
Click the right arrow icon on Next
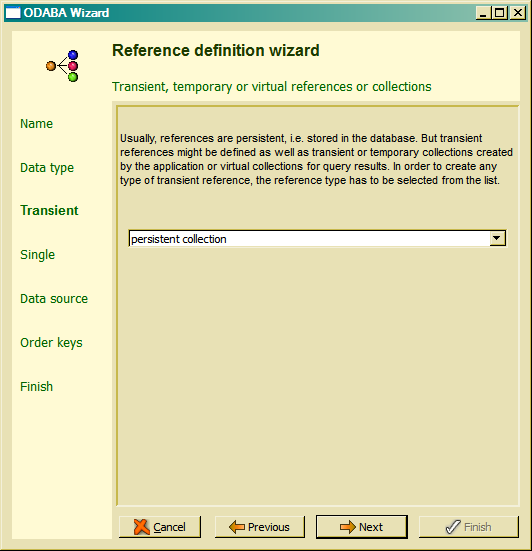coord(348,527)
